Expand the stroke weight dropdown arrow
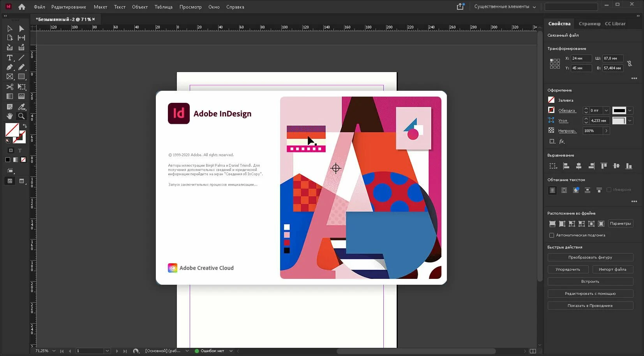The width and height of the screenshot is (644, 356). coord(606,111)
